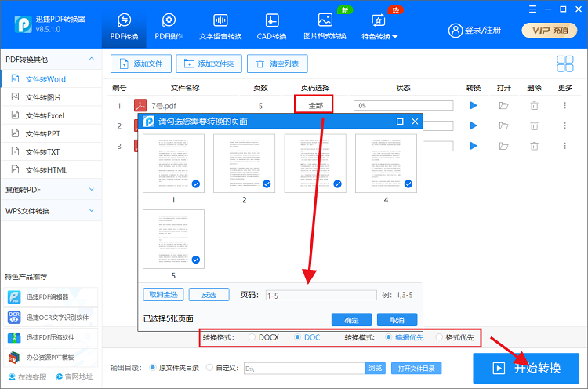Screen dimensions: 588x389
Task: Delete 7号.pdf using the trash icon
Action: (x=534, y=105)
